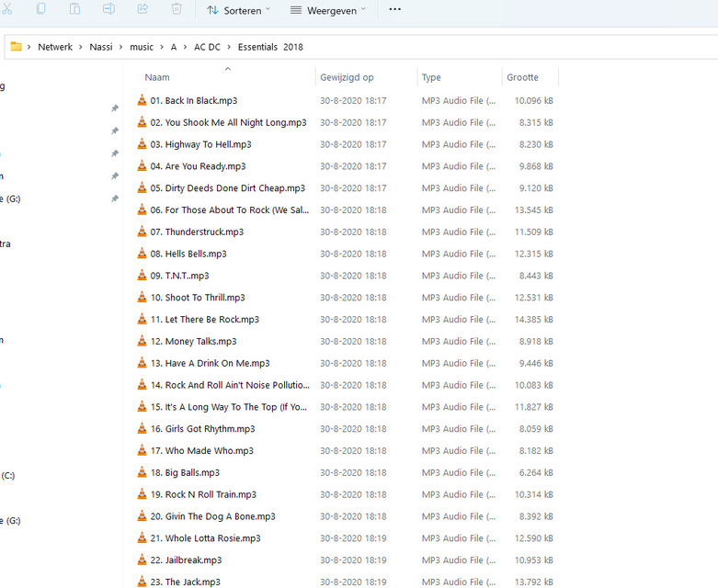Select file 16. Girls Got Rhythm.mp3
The image size is (718, 588).
pos(202,429)
